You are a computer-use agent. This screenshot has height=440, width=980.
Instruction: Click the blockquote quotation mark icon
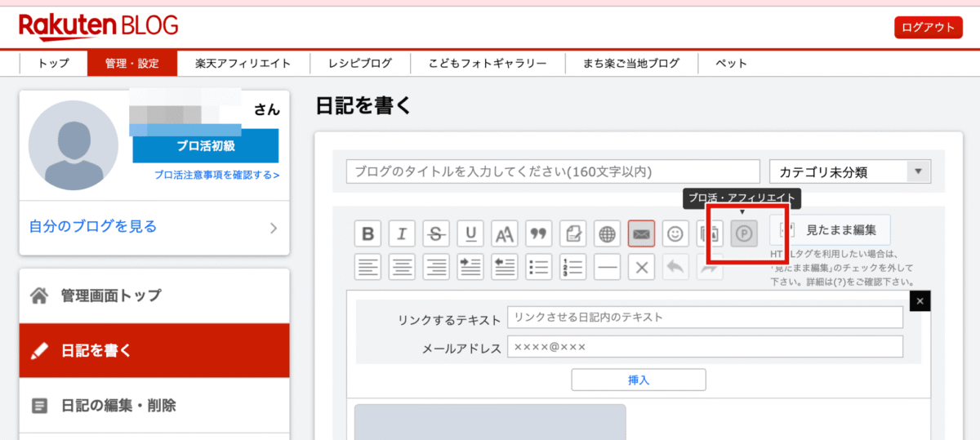(x=539, y=234)
